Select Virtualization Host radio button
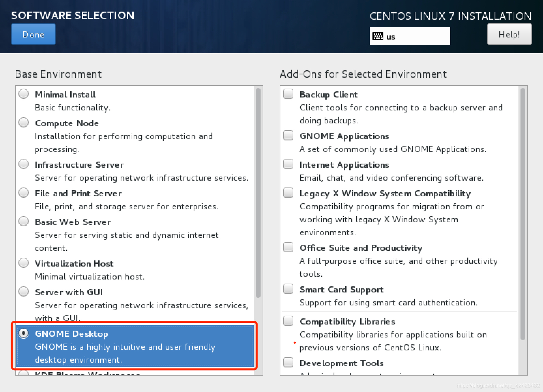This screenshot has width=543, height=392. click(24, 263)
